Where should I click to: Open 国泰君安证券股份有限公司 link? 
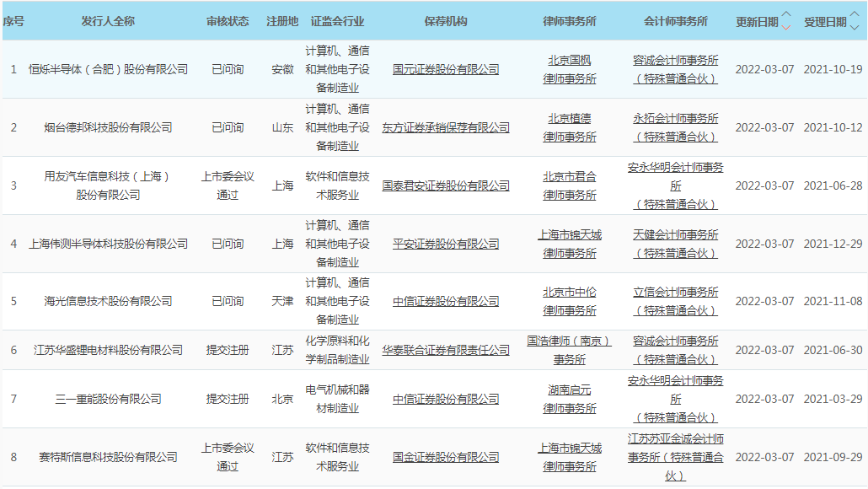[x=446, y=185]
